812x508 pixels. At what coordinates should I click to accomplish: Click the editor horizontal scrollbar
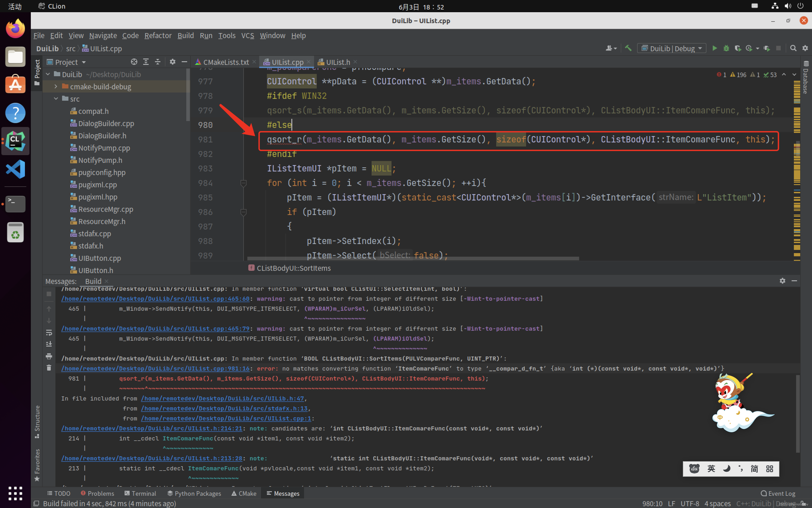coord(413,258)
